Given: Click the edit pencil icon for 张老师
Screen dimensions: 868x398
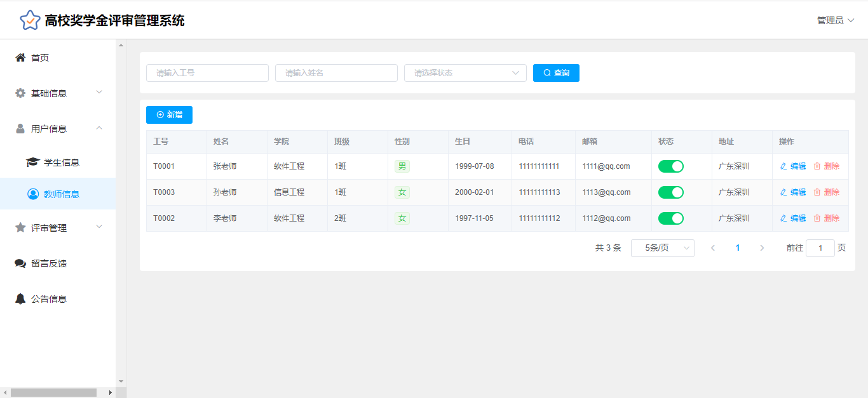Looking at the screenshot, I should 783,166.
